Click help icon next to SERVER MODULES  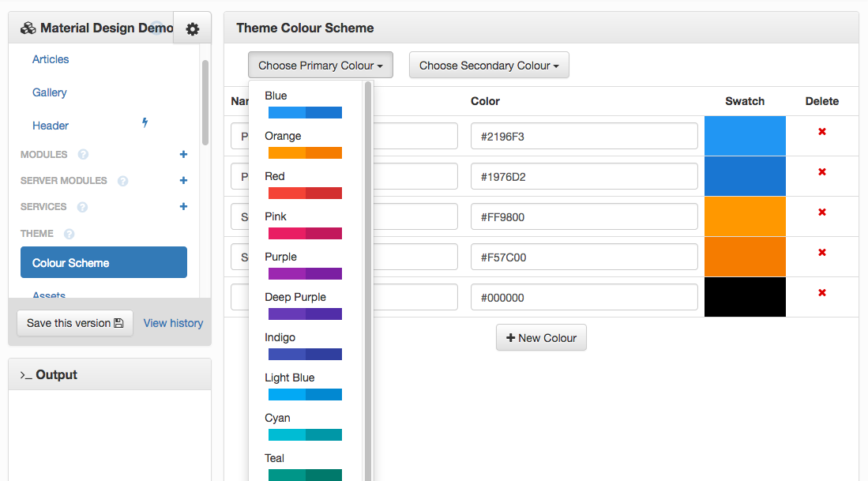[122, 181]
